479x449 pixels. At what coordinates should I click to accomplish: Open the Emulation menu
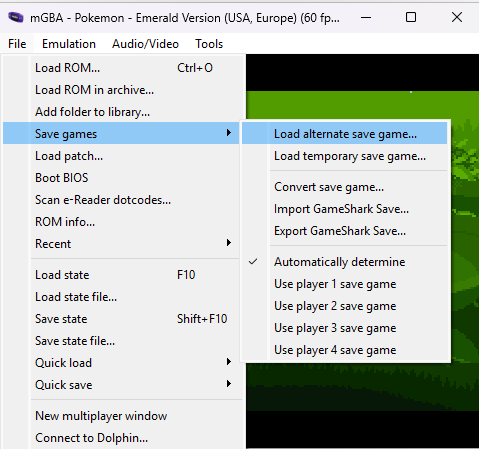pyautogui.click(x=69, y=44)
